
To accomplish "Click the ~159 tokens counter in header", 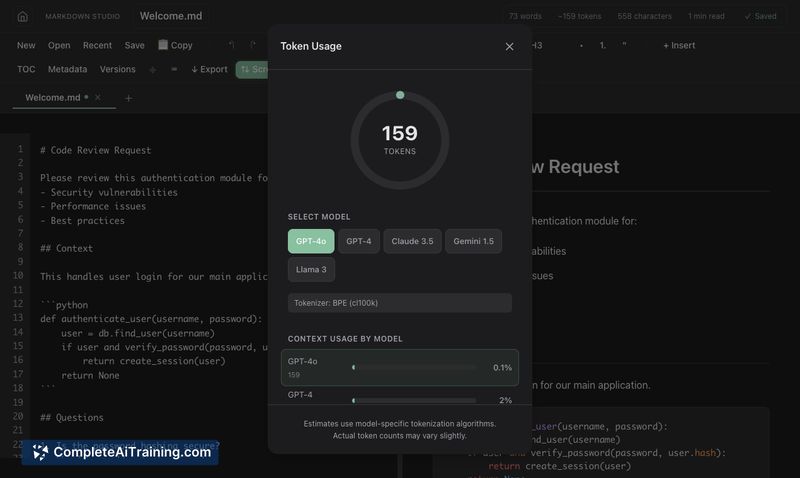I will click(580, 16).
